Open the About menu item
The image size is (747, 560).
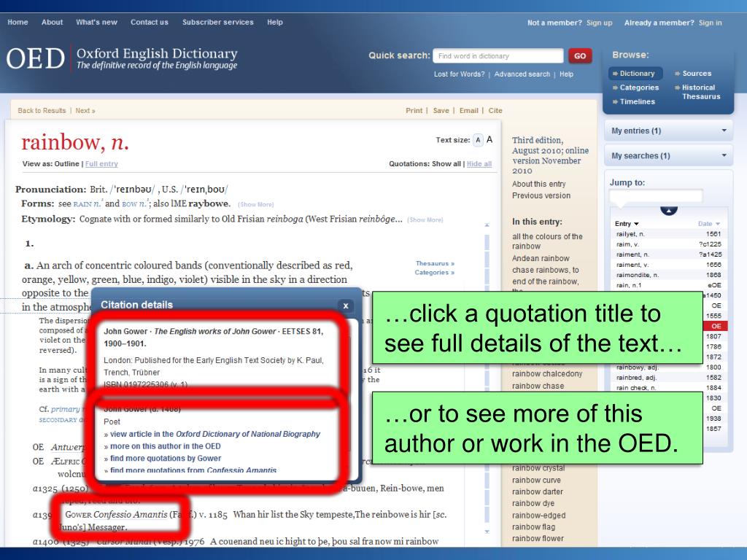point(52,22)
